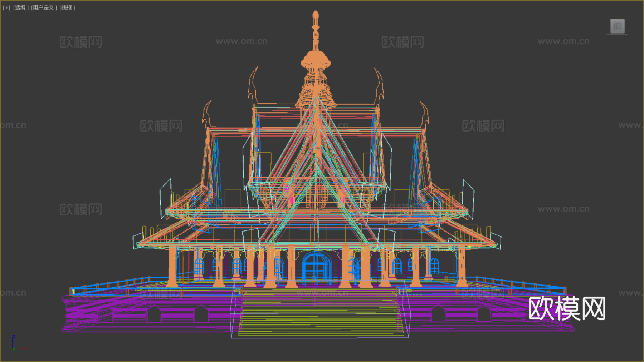
Task: Open the 透视 perspective viewport menu
Action: [21, 8]
